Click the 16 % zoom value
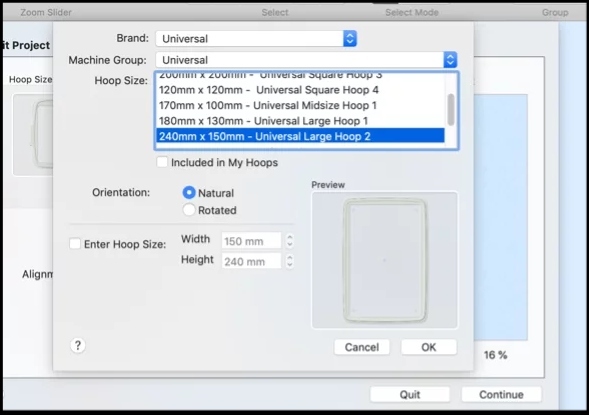 495,355
